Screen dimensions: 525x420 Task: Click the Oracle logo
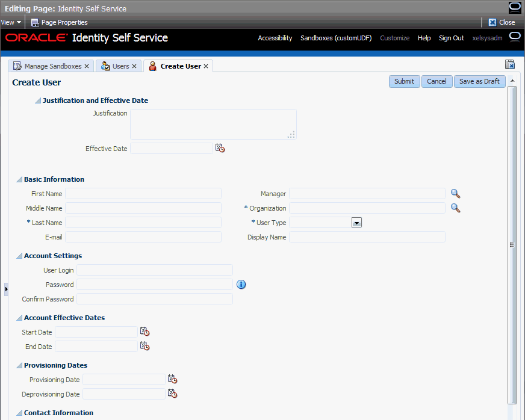[x=37, y=37]
